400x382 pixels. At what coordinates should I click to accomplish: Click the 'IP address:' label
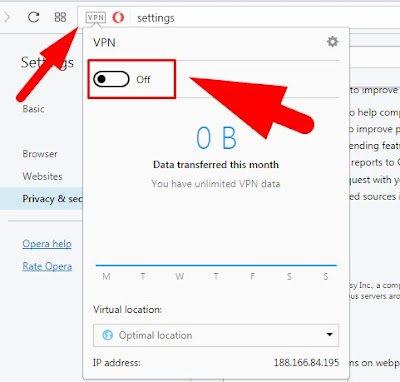(x=117, y=363)
